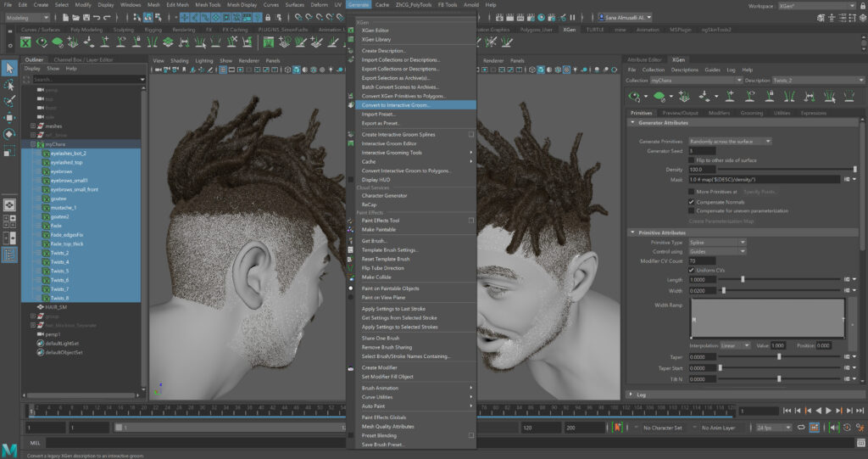The image size is (868, 459).
Task: Click the Shading viewport menu
Action: [180, 60]
